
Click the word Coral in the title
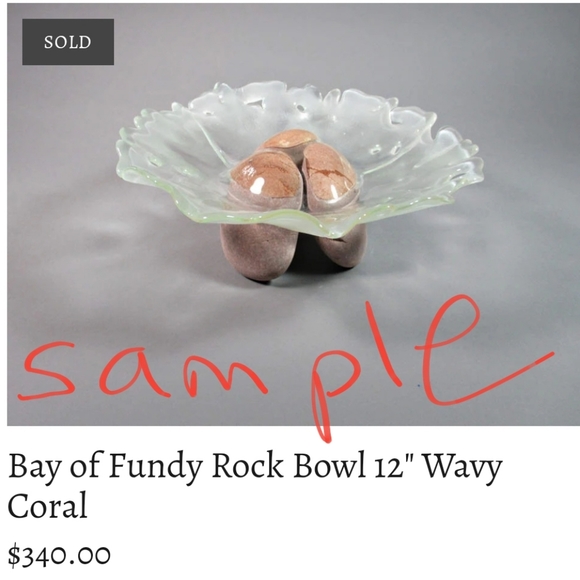pyautogui.click(x=47, y=505)
